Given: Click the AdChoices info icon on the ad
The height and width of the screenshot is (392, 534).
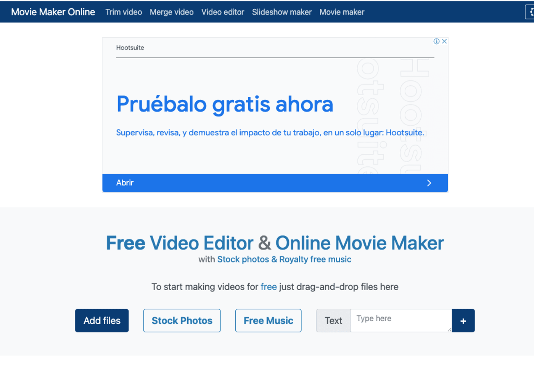Looking at the screenshot, I should 436,41.
